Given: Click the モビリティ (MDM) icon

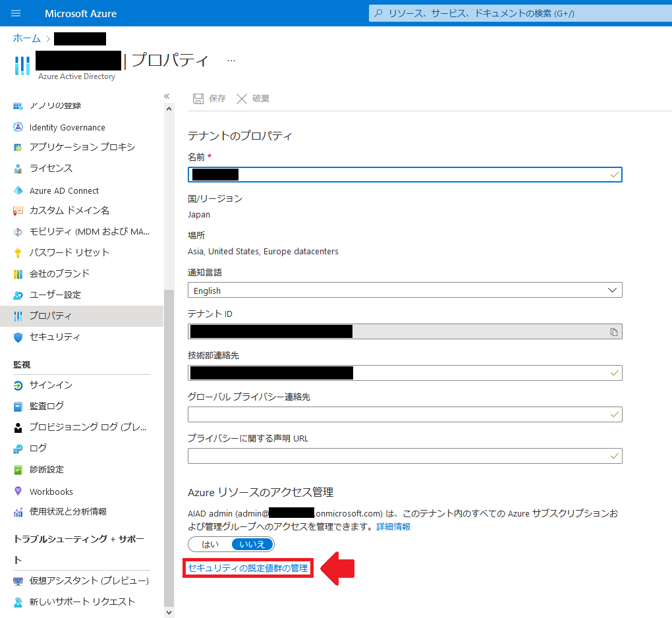Looking at the screenshot, I should 18,232.
